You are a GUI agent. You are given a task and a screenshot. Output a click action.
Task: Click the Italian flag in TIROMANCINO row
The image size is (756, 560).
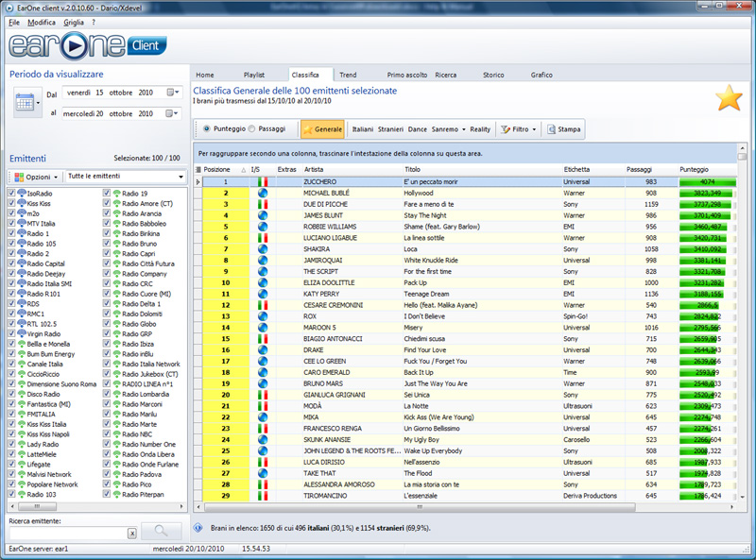[x=263, y=496]
